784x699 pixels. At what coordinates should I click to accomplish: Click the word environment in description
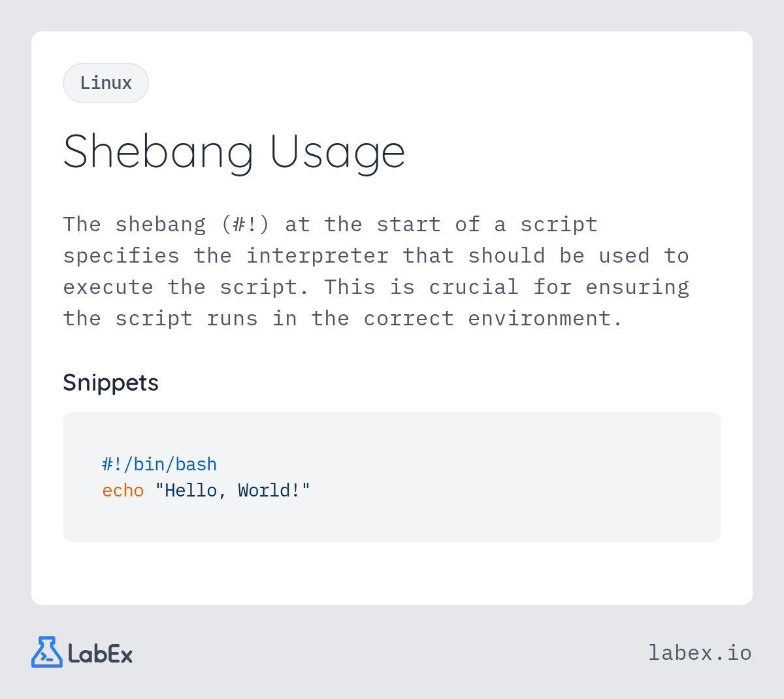[540, 319]
